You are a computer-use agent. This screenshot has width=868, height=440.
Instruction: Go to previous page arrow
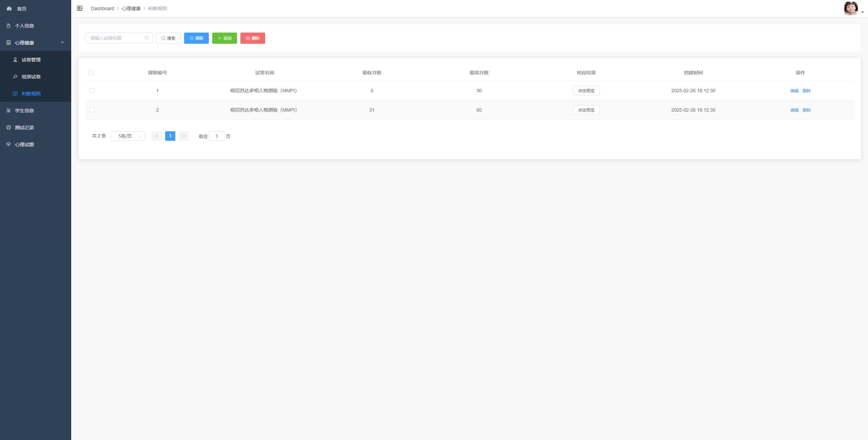click(156, 136)
